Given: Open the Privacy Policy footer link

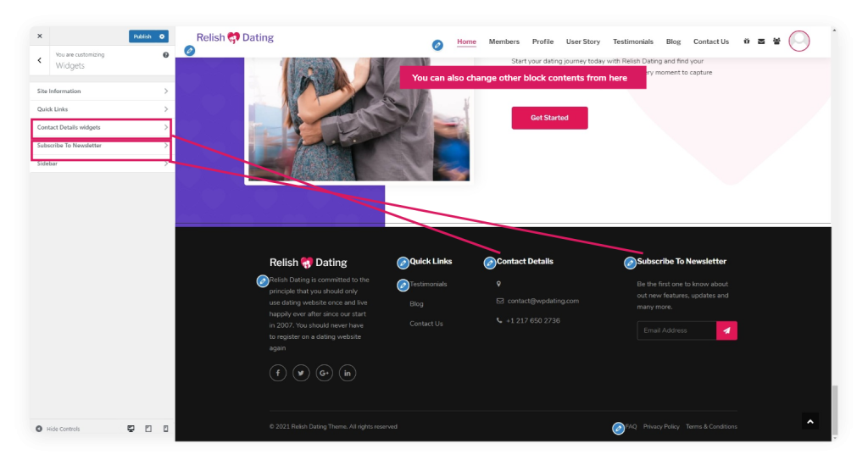Looking at the screenshot, I should tap(661, 427).
